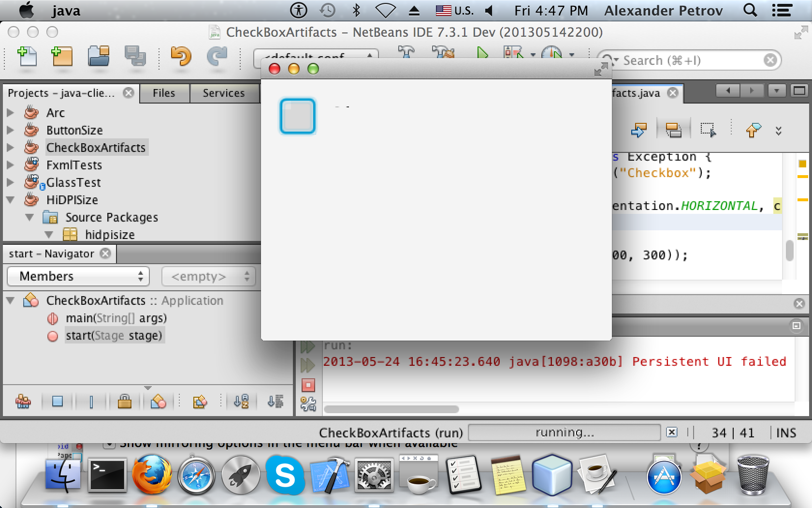
Task: Click the Open Project toolbar icon
Action: 99,57
